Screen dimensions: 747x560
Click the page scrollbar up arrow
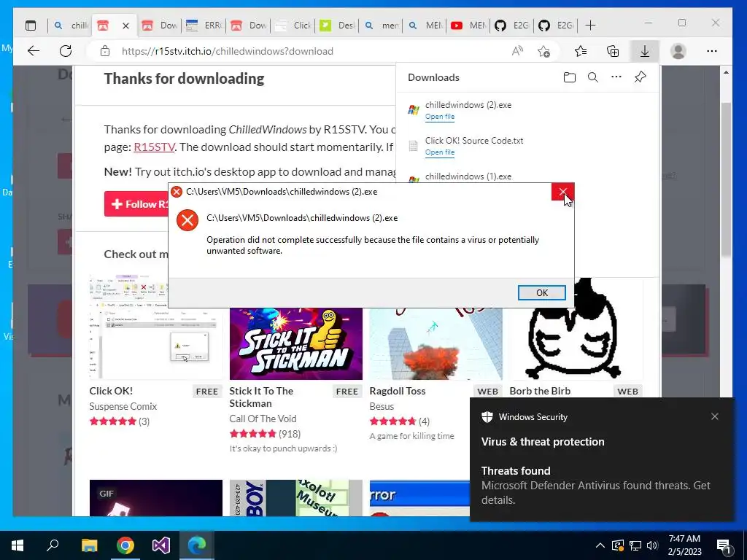[x=726, y=72]
